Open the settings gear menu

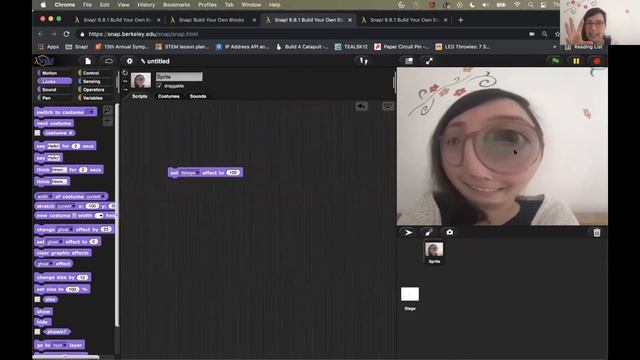pos(129,61)
